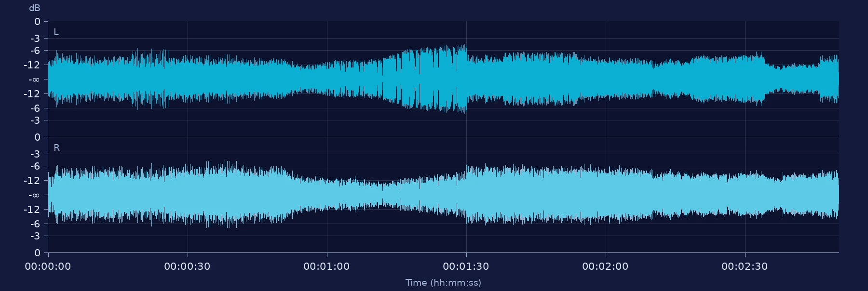868x291 pixels.
Task: Click the 00:00:30 time axis label
Action: tap(187, 266)
